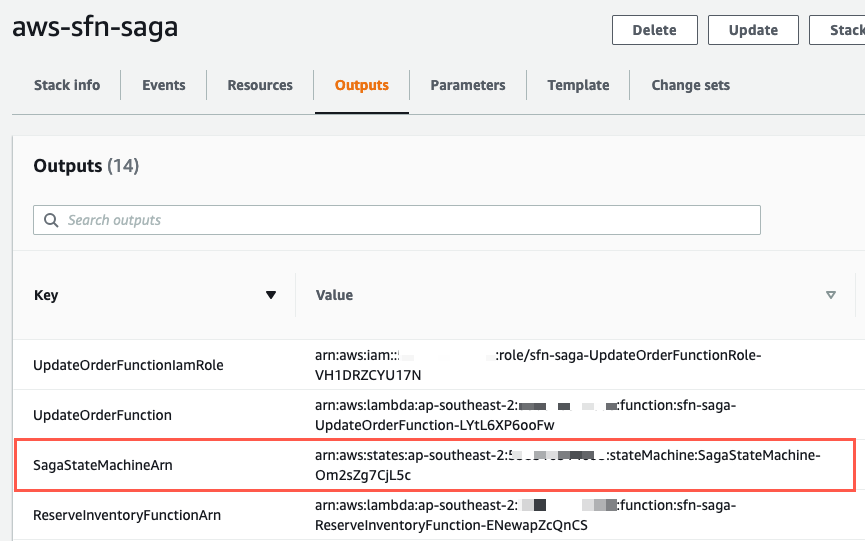
Task: Click the Key column header
Action: coord(46,295)
